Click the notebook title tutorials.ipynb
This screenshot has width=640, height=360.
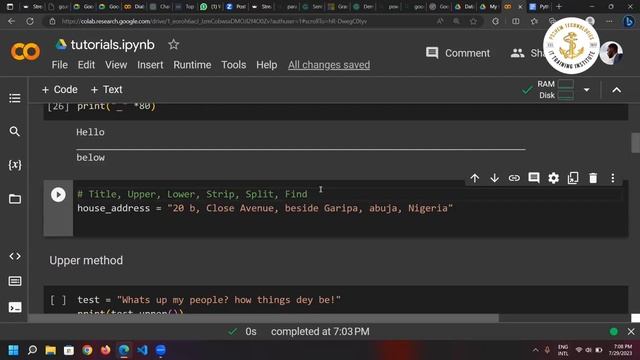click(x=113, y=44)
